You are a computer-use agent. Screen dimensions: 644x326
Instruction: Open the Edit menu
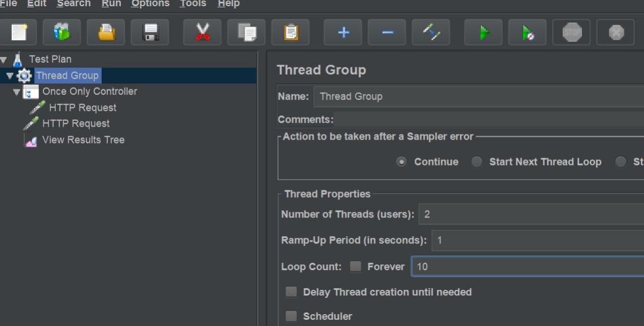click(x=37, y=4)
